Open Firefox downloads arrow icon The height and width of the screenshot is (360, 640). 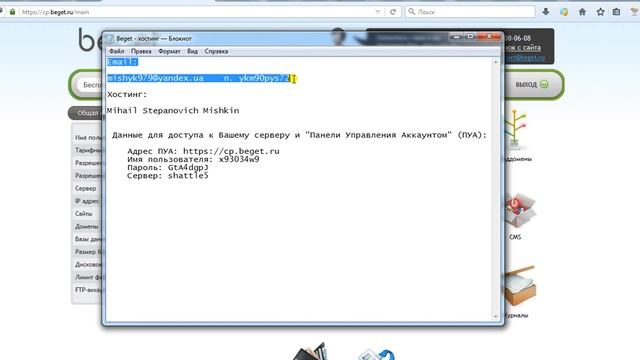tap(546, 12)
